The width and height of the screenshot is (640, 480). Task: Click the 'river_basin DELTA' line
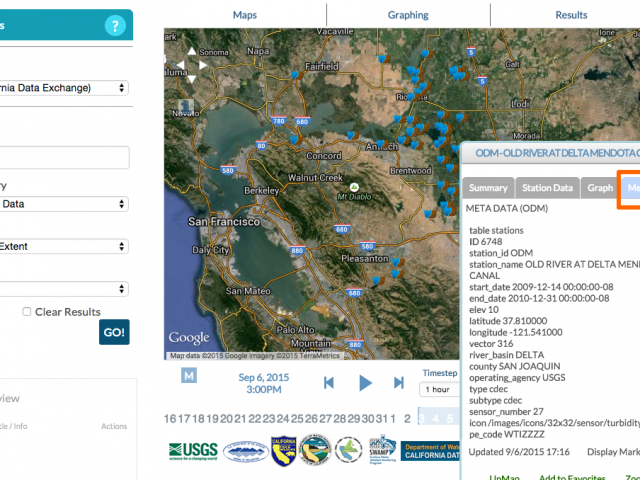(507, 355)
